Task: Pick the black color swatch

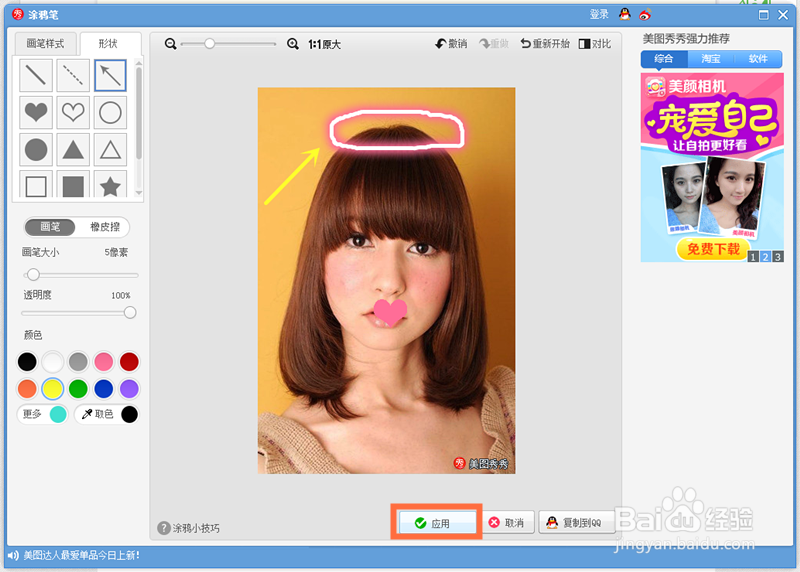Action: (27, 361)
